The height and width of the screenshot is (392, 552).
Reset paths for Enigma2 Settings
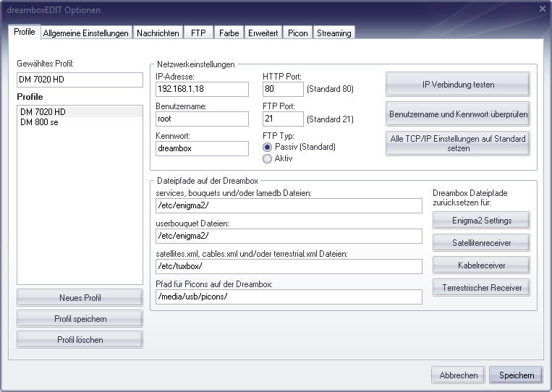tap(481, 221)
